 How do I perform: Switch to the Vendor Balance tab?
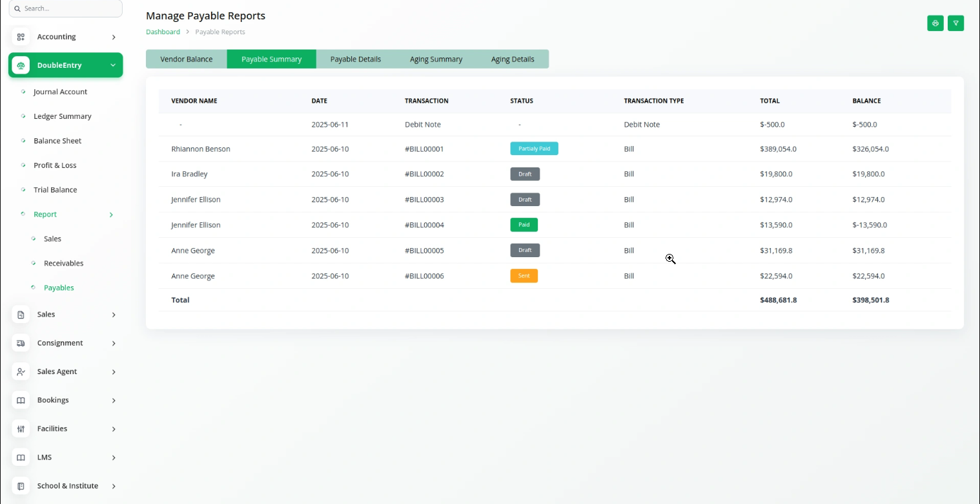[186, 59]
